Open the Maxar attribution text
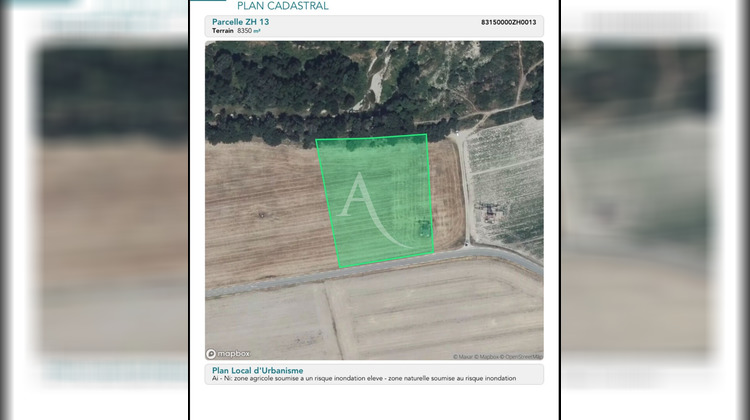Viewport: 750px width, 420px height. [463, 357]
